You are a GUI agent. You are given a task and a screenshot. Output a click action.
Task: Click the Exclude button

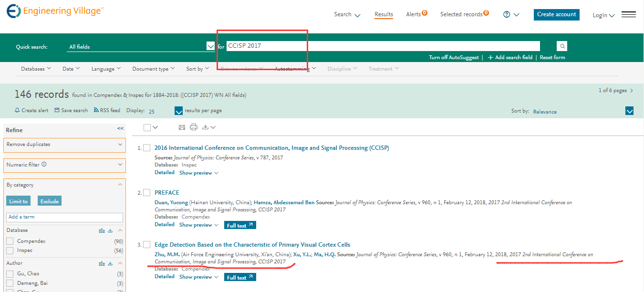coord(50,201)
